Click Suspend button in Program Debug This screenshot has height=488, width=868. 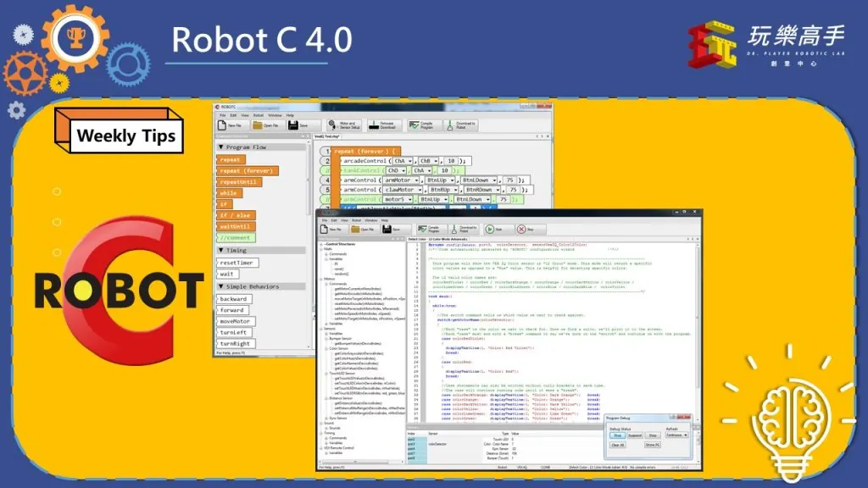pos(634,435)
